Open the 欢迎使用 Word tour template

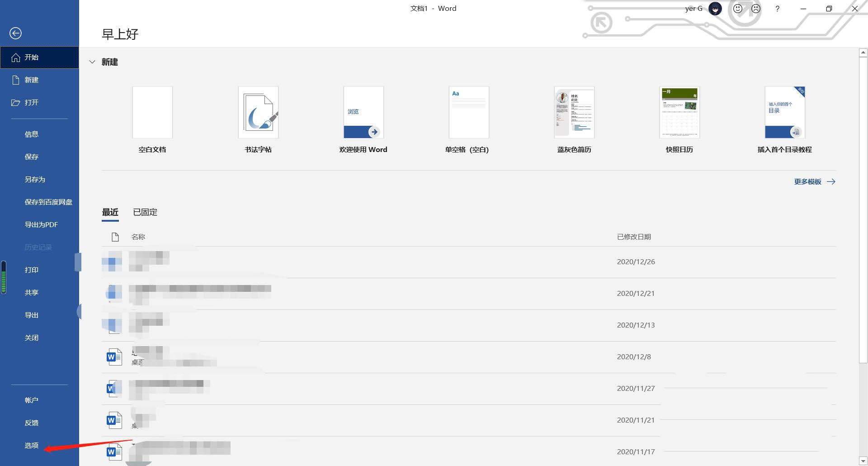pyautogui.click(x=363, y=112)
